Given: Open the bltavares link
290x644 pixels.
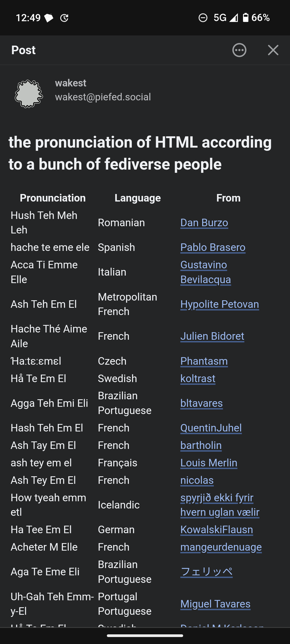Looking at the screenshot, I should click(x=202, y=403).
